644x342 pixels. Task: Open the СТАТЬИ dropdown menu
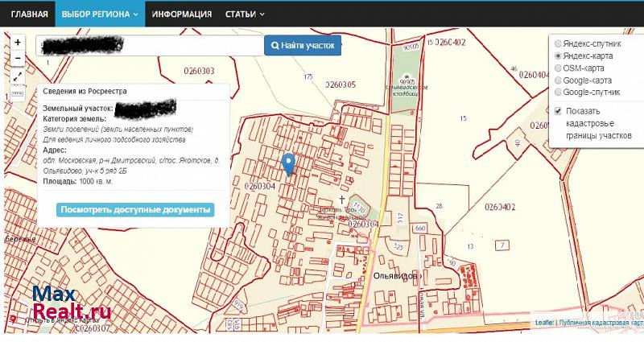[x=246, y=14]
